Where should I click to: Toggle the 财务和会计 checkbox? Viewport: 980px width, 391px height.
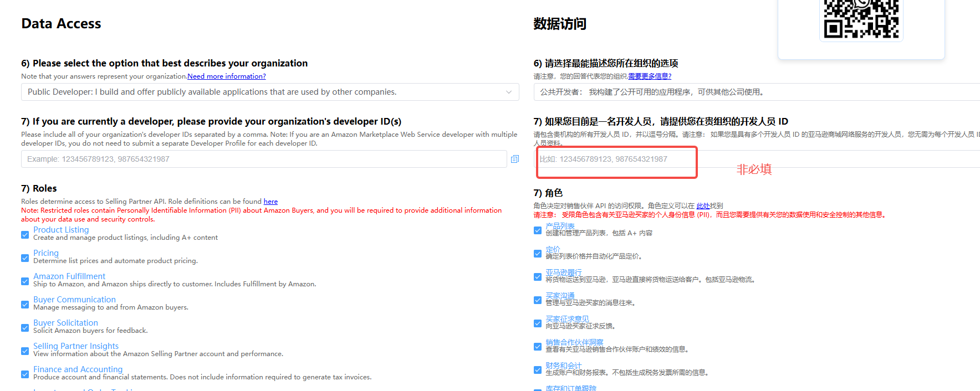coord(538,370)
